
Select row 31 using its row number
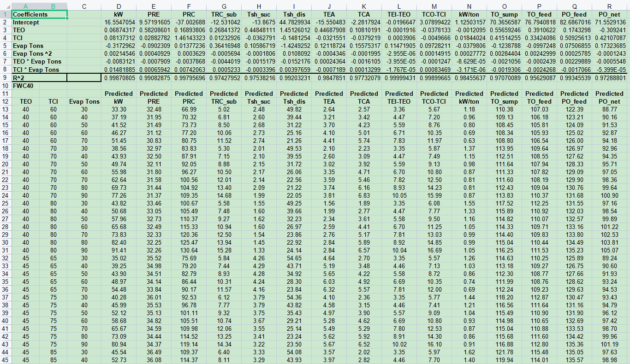(x=6, y=250)
